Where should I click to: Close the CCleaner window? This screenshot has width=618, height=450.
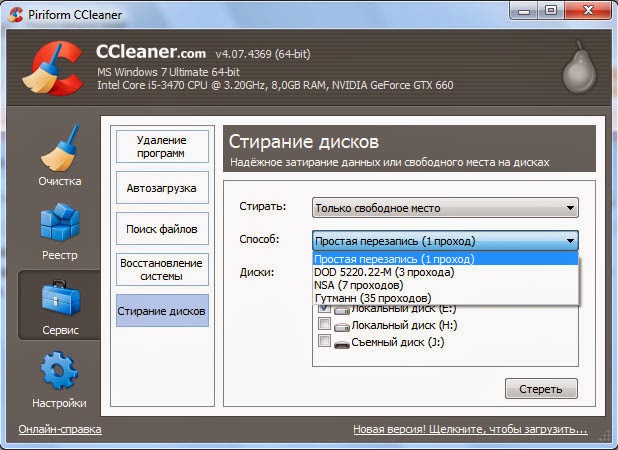tap(588, 11)
